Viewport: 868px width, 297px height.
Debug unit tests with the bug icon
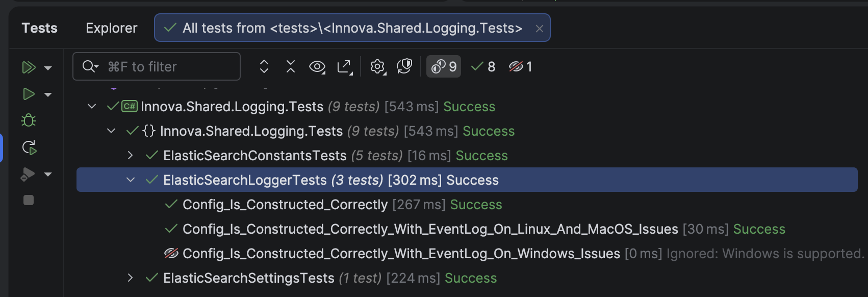click(29, 120)
